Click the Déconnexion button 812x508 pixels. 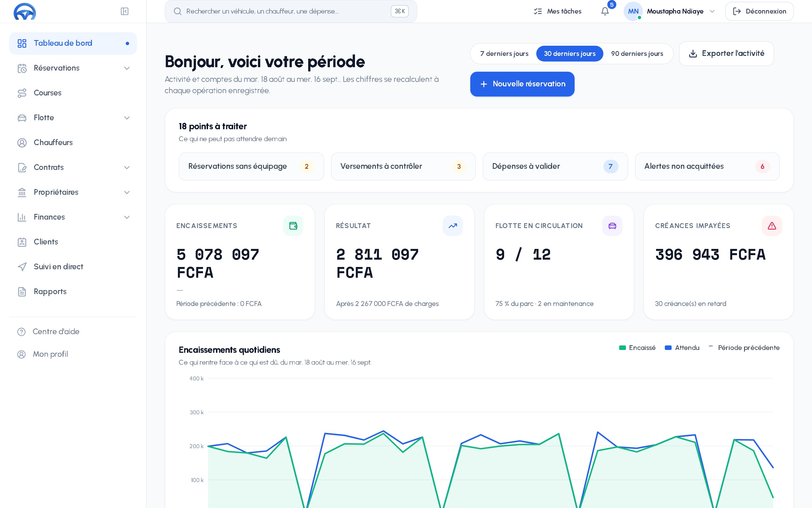759,11
